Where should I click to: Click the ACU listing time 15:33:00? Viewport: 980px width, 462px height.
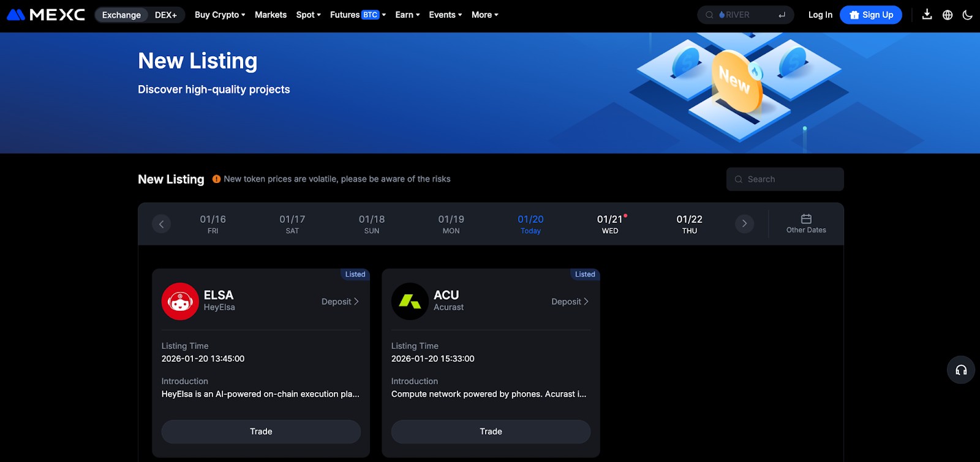tap(433, 359)
